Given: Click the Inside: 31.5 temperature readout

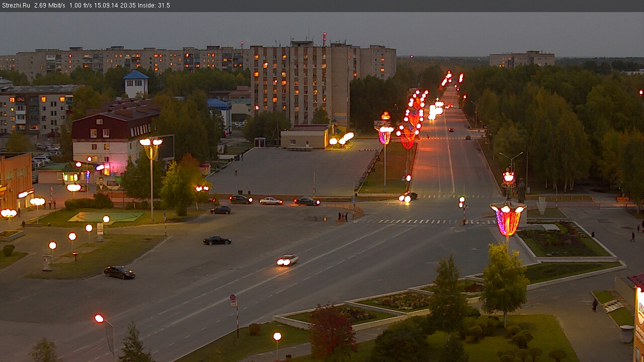Looking at the screenshot, I should 154,6.
